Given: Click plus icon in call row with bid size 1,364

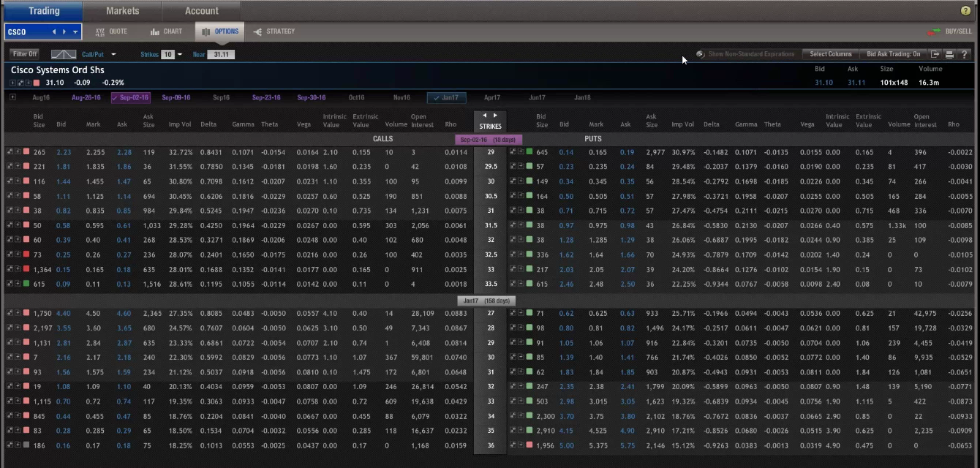Looking at the screenshot, I should click(x=18, y=269).
